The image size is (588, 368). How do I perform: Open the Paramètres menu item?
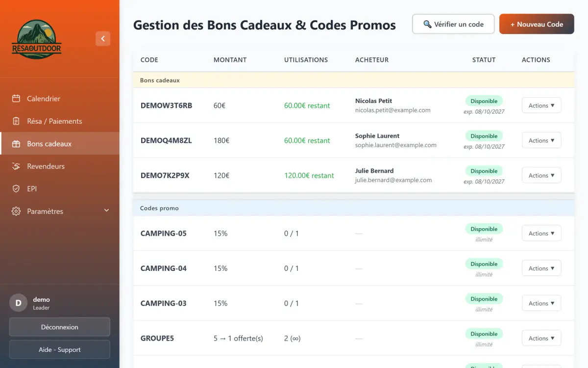(x=60, y=211)
